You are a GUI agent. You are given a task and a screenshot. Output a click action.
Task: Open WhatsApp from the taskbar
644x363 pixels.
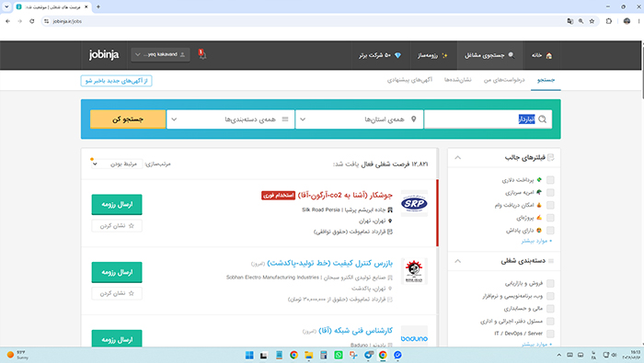[x=339, y=356]
